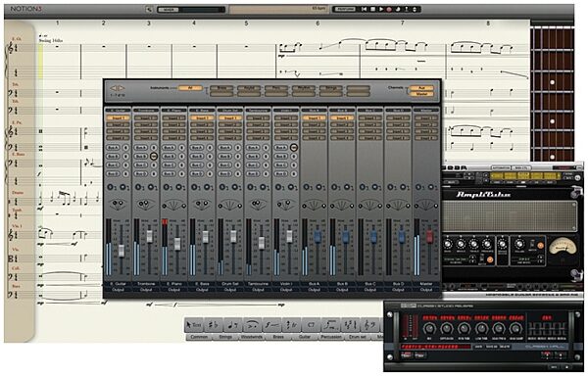Open the sharp and flat accidentals palette

[213, 325]
